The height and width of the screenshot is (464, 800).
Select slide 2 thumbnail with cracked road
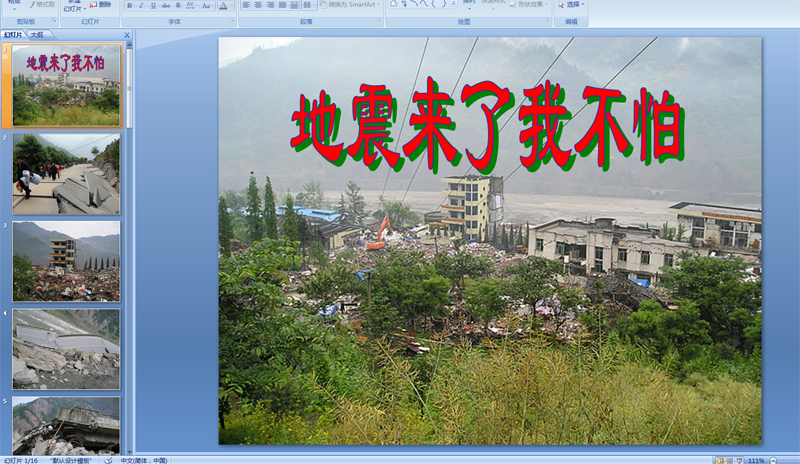point(66,174)
